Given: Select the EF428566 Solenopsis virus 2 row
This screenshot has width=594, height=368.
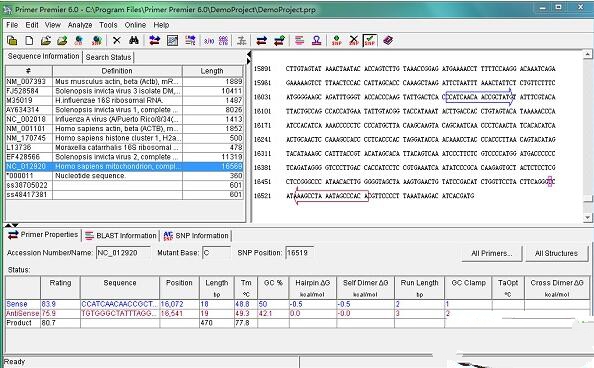Looking at the screenshot, I should (x=124, y=157).
